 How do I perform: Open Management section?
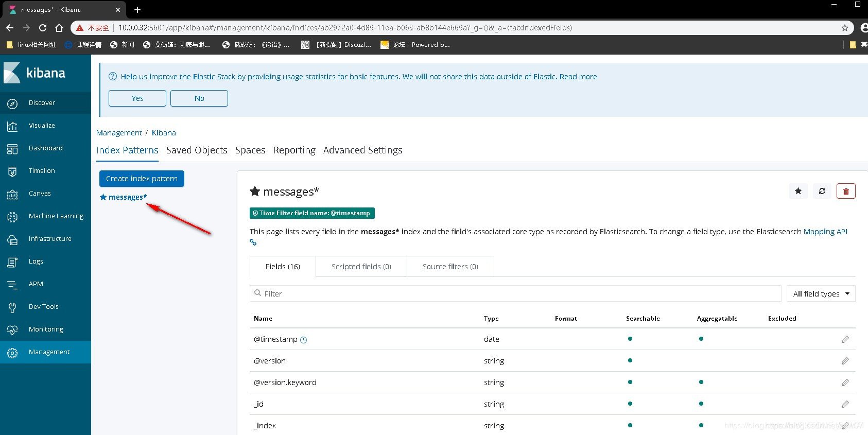[45, 352]
